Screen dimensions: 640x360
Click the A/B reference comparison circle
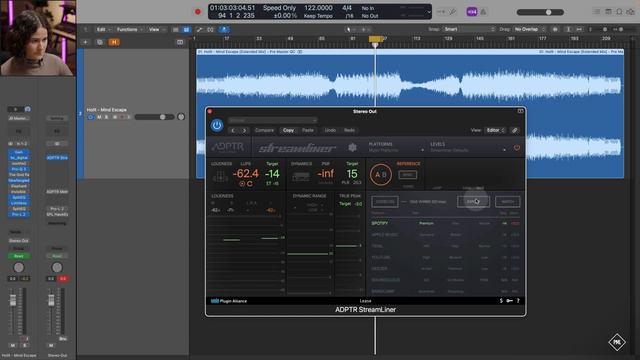click(x=381, y=175)
